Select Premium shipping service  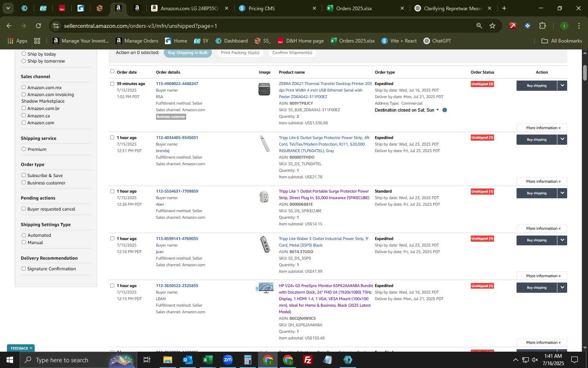pos(24,149)
